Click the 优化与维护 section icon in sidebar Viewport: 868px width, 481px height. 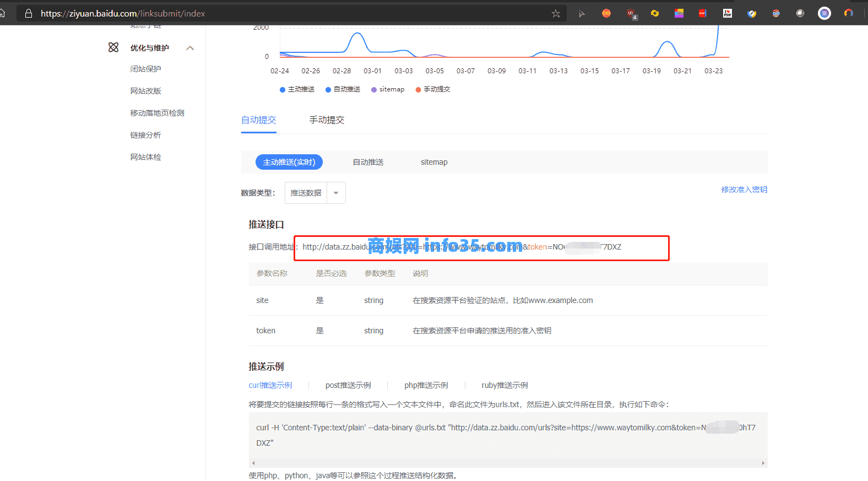click(113, 48)
